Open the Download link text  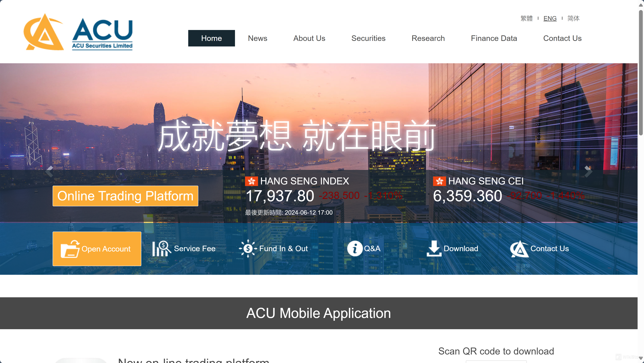pos(461,249)
